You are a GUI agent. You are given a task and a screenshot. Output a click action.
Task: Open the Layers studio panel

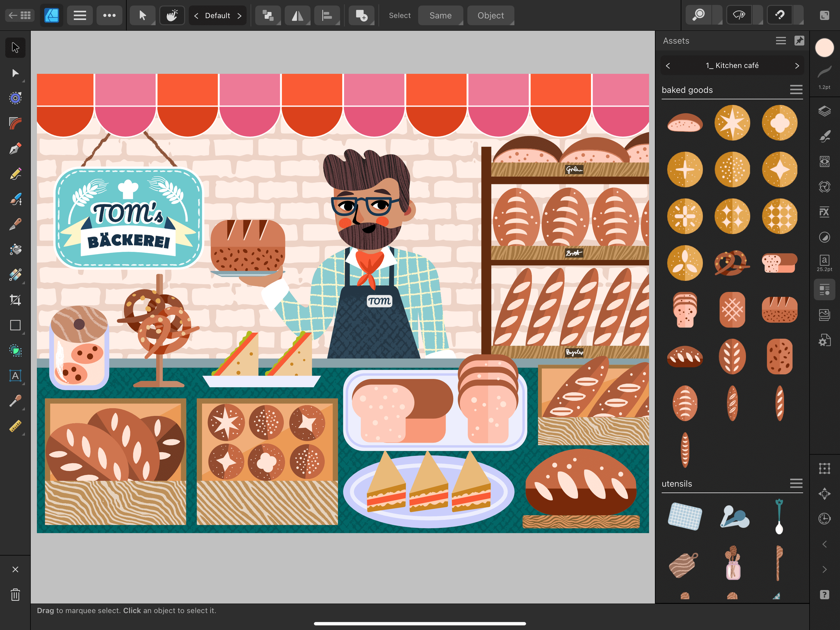824,111
